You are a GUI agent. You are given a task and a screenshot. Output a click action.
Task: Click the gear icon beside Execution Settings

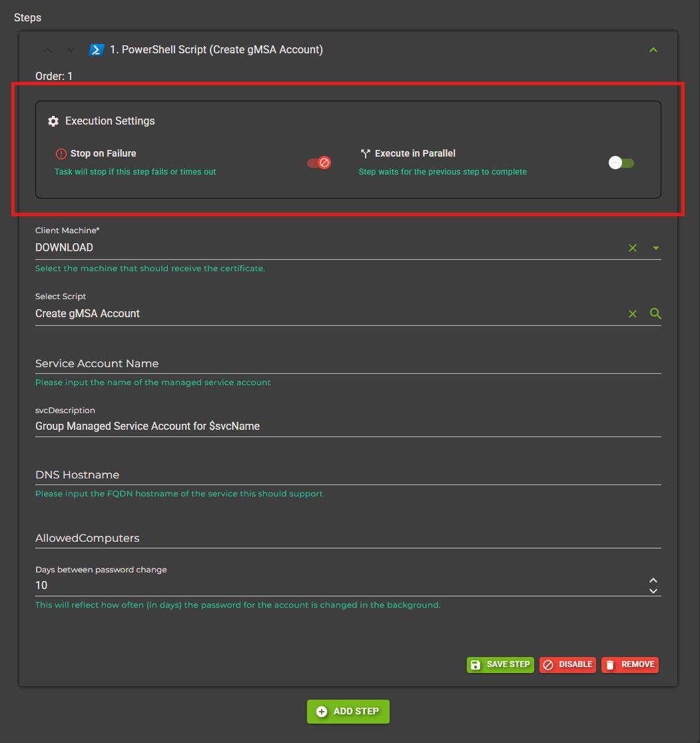pyautogui.click(x=53, y=121)
